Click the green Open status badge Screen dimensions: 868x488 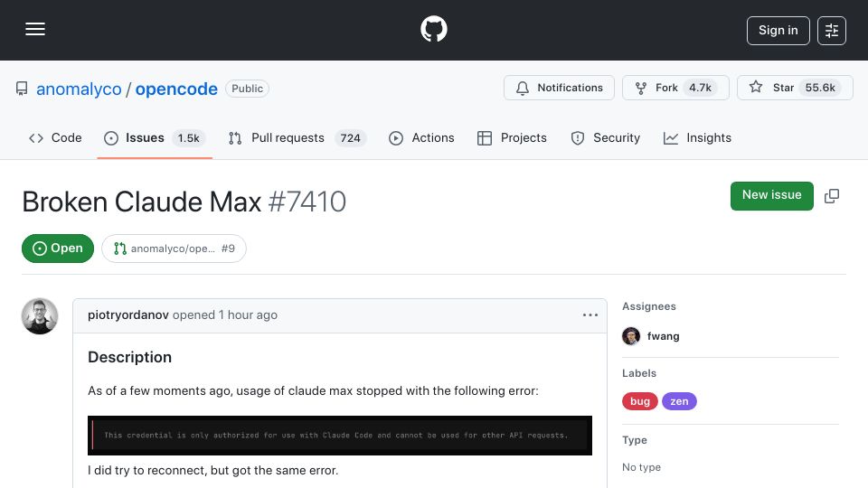[58, 249]
